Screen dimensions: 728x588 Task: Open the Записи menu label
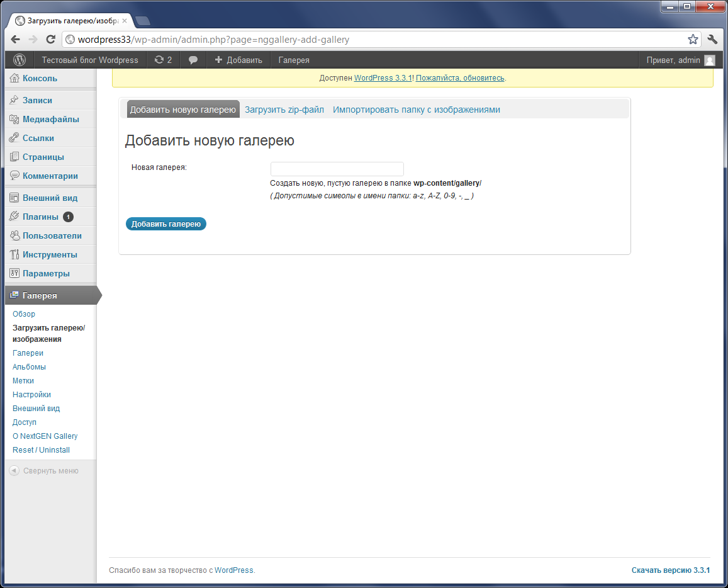pos(37,100)
